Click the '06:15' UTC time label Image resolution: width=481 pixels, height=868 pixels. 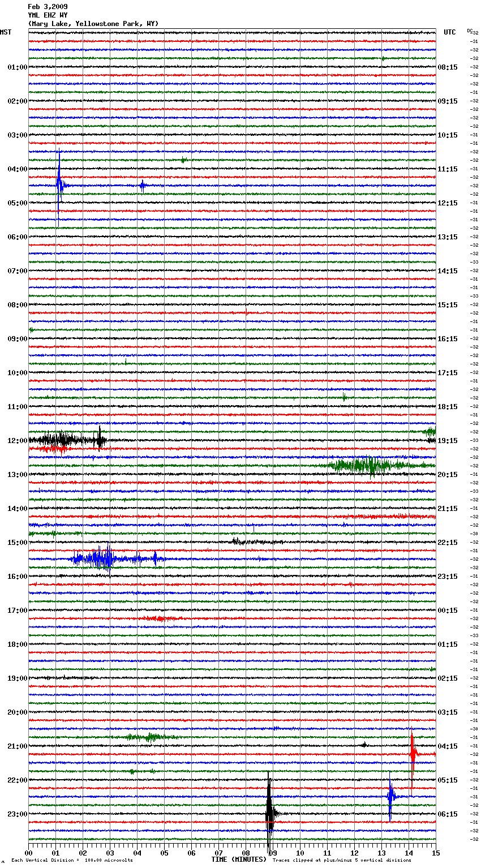448,814
